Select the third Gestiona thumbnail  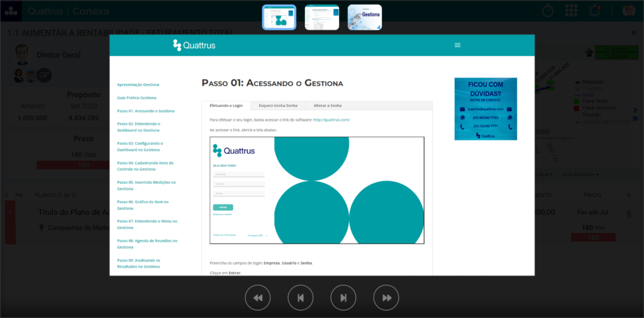pyautogui.click(x=365, y=17)
